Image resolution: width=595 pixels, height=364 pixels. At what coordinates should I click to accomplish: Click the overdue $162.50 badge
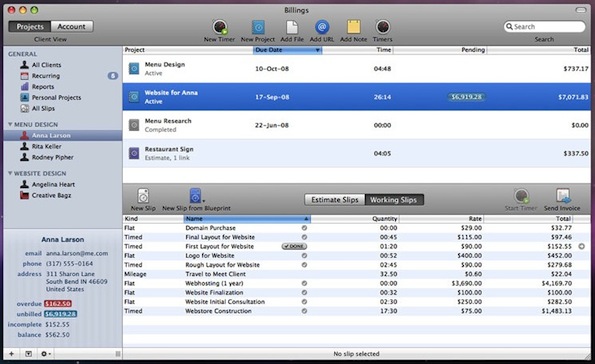pyautogui.click(x=58, y=304)
